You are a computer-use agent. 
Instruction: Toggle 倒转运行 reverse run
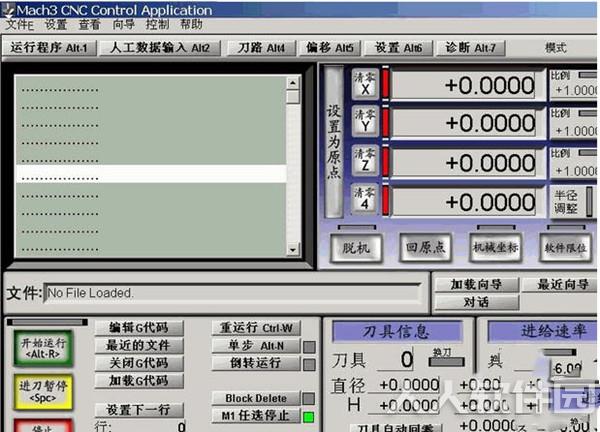click(x=256, y=363)
